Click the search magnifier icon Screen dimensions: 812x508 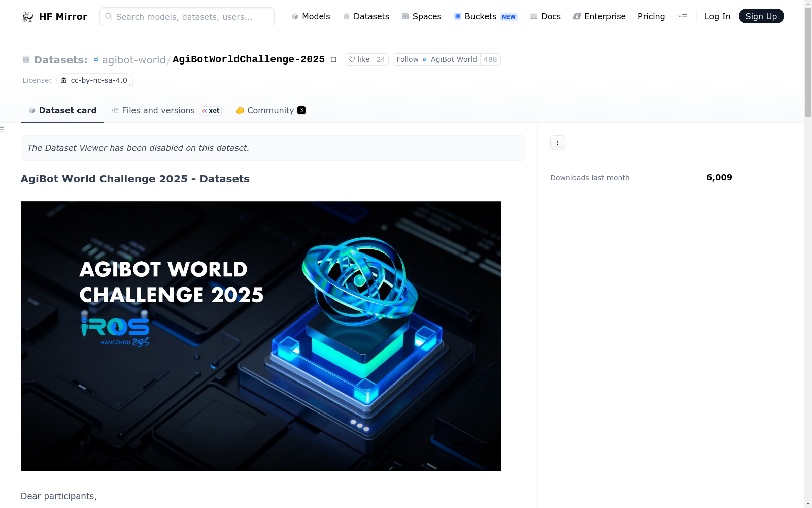point(109,16)
